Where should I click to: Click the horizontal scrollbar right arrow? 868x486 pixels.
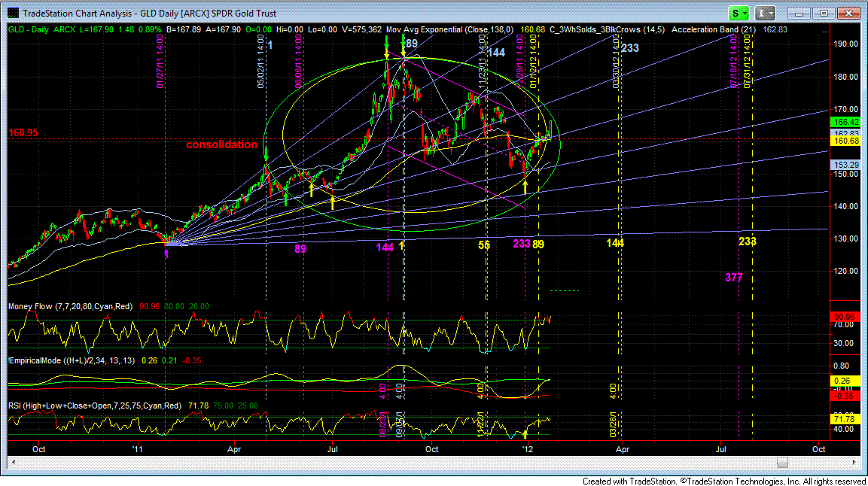(854, 462)
